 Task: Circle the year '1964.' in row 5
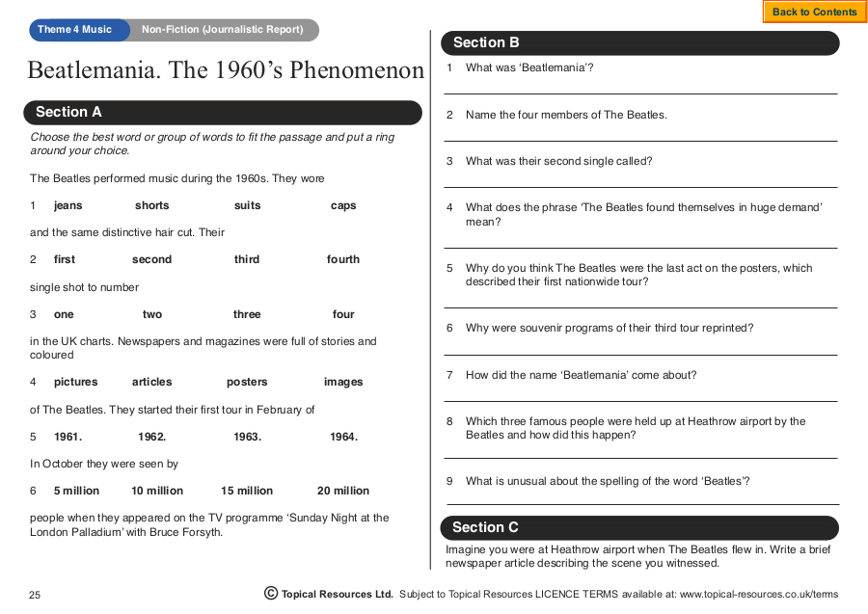[x=343, y=437]
